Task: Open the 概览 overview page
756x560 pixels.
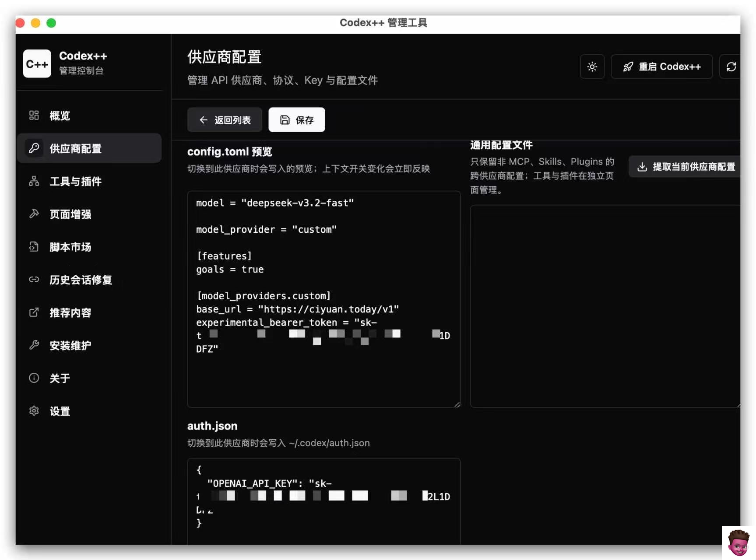Action: pyautogui.click(x=89, y=115)
